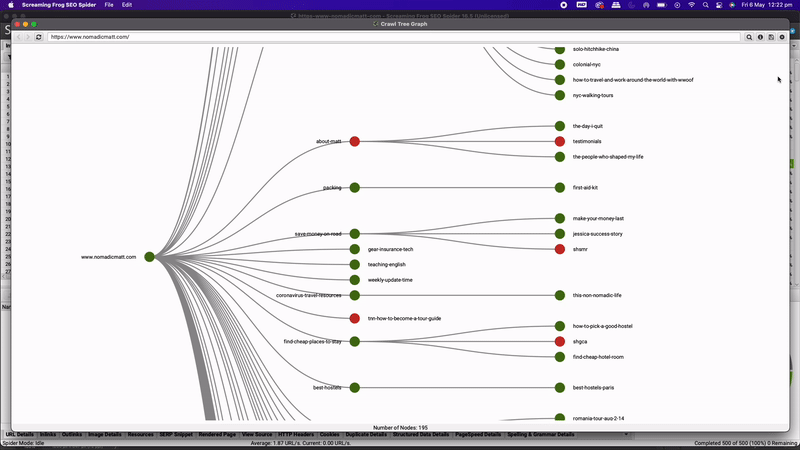Collapse the best-hostels branch node
Screen dimensions: 800x450
coord(355,388)
